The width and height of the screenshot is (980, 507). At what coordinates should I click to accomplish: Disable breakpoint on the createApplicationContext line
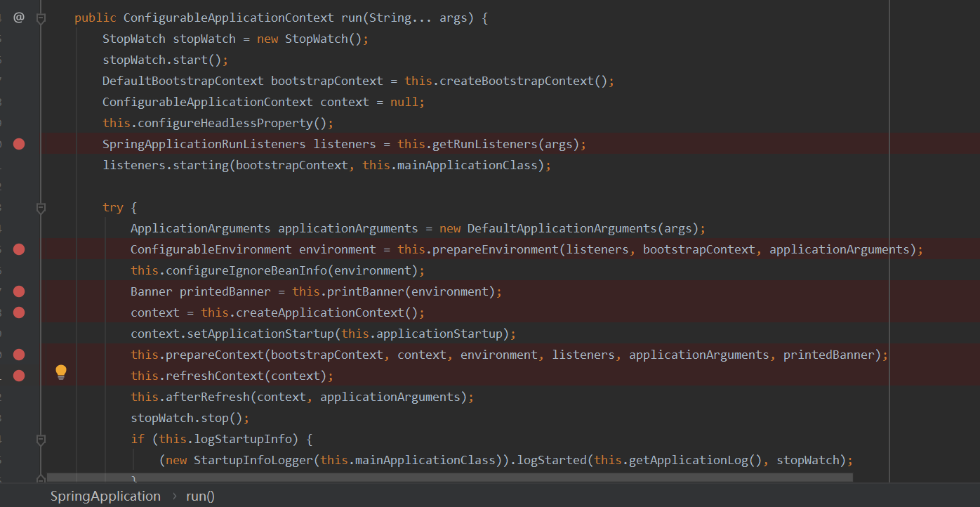point(19,312)
